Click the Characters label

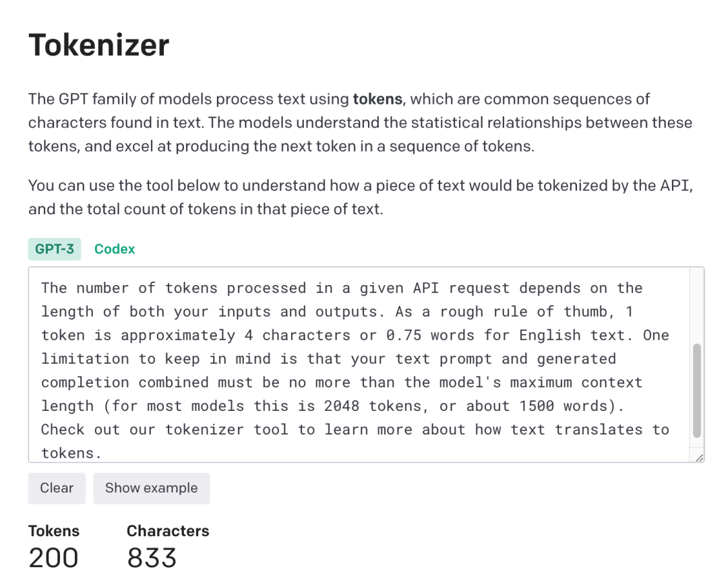coord(168,531)
